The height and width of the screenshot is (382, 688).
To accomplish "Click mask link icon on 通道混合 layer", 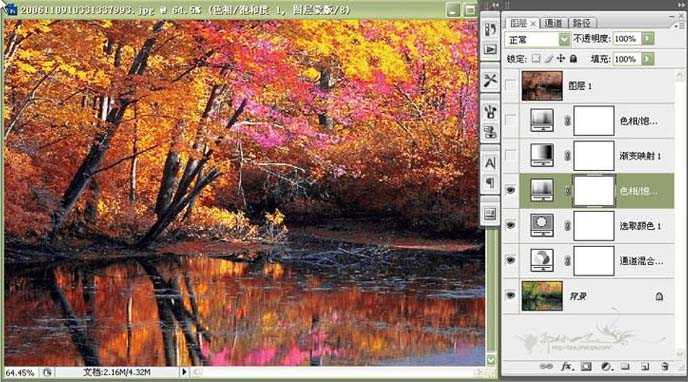I will coord(567,261).
